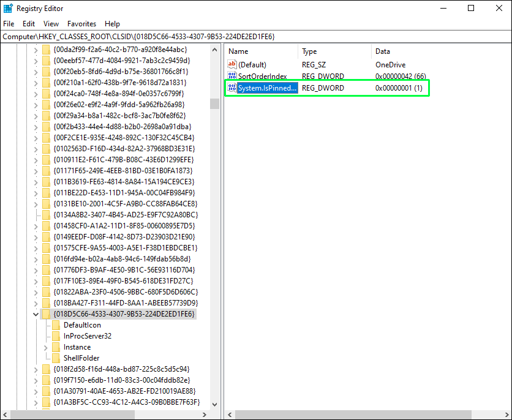Select the System.IsPinned DWORD icon
The height and width of the screenshot is (420, 512).
pyautogui.click(x=232, y=88)
